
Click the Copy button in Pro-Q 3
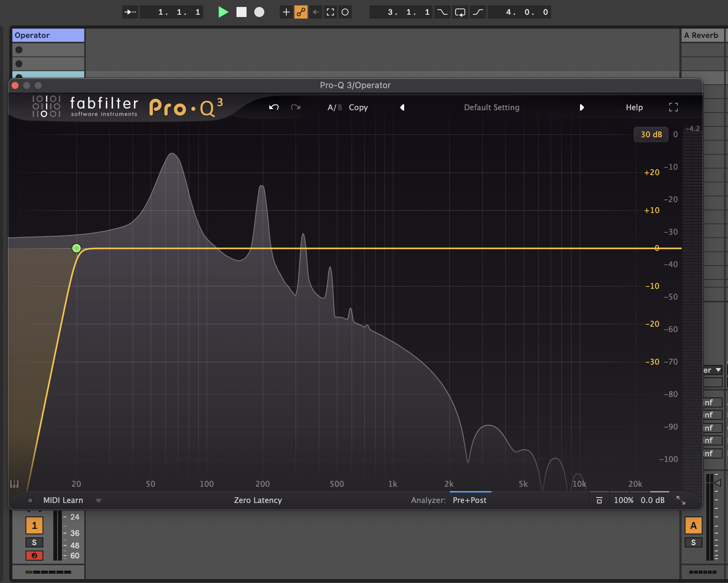click(x=358, y=107)
